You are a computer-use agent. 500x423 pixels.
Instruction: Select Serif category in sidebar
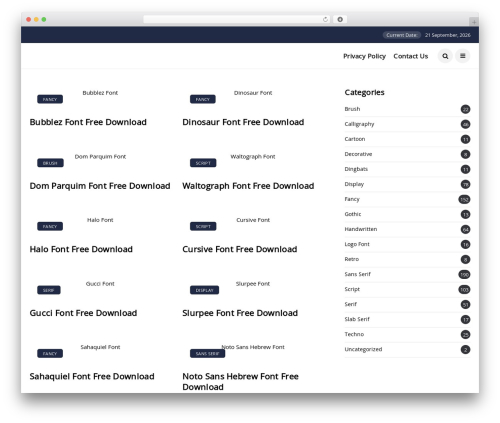coord(350,304)
